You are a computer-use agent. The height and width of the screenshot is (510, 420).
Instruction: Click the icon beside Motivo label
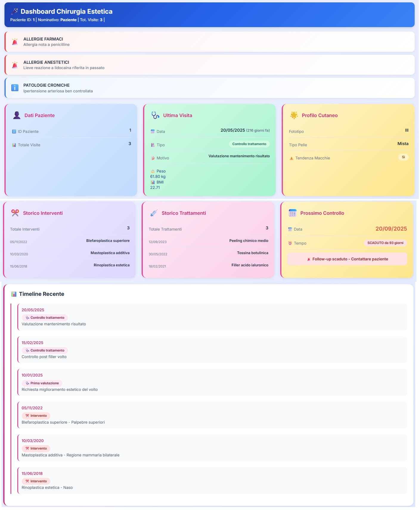153,158
